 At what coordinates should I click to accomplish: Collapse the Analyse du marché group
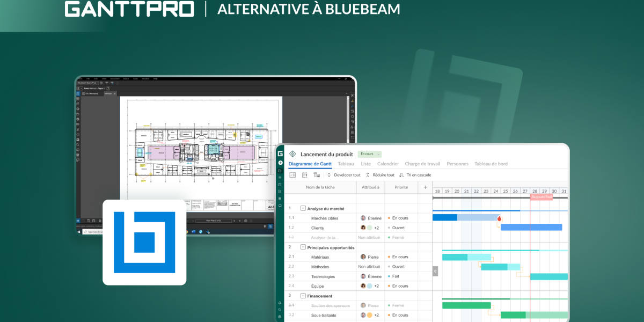click(303, 208)
